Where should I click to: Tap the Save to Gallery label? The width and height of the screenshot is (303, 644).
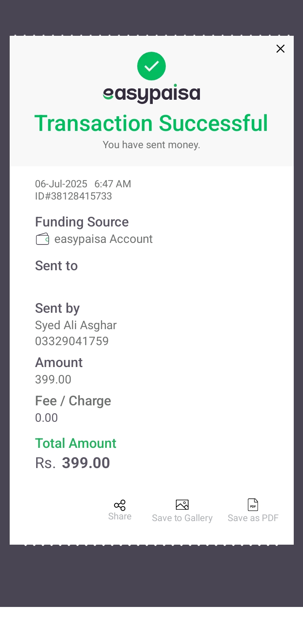[x=182, y=518]
